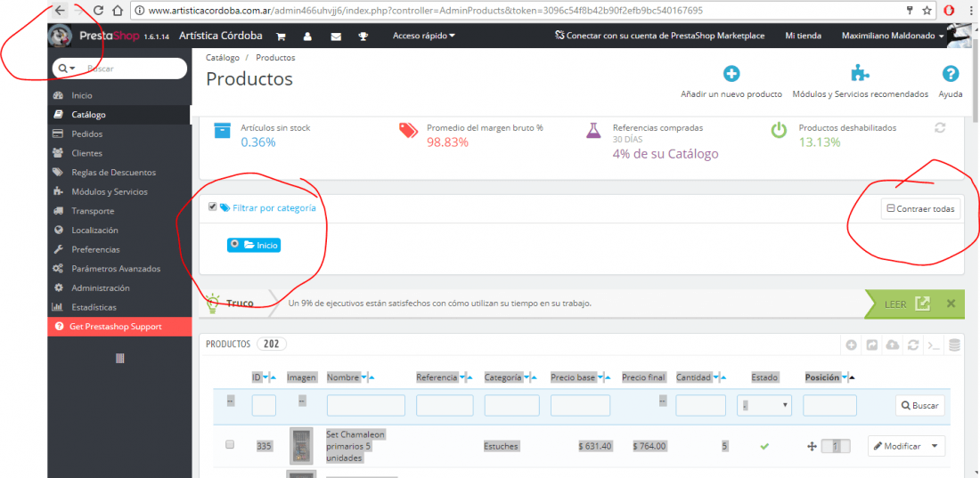This screenshot has height=478, width=980.
Task: Click the Nombre filter input field
Action: click(x=365, y=406)
